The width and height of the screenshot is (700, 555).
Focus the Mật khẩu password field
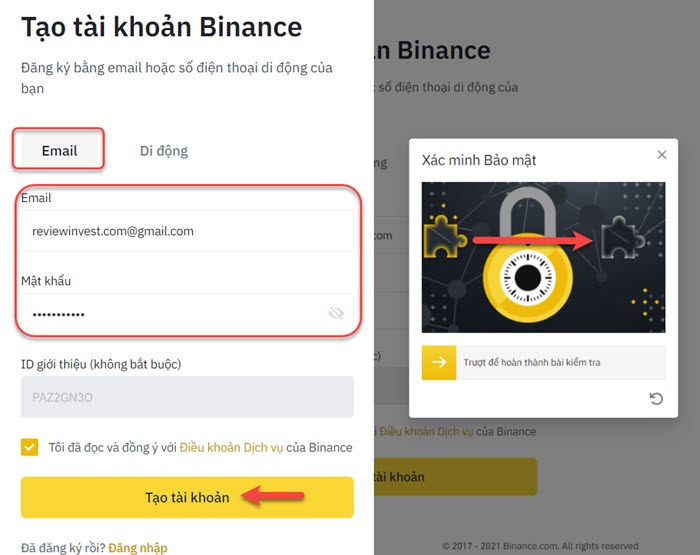[170, 314]
